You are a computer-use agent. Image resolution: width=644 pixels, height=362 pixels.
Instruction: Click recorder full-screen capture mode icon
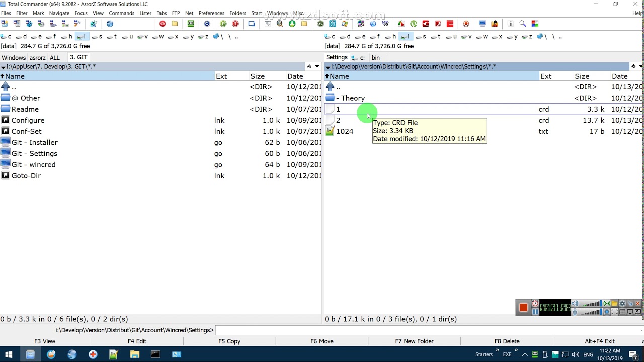point(614,312)
